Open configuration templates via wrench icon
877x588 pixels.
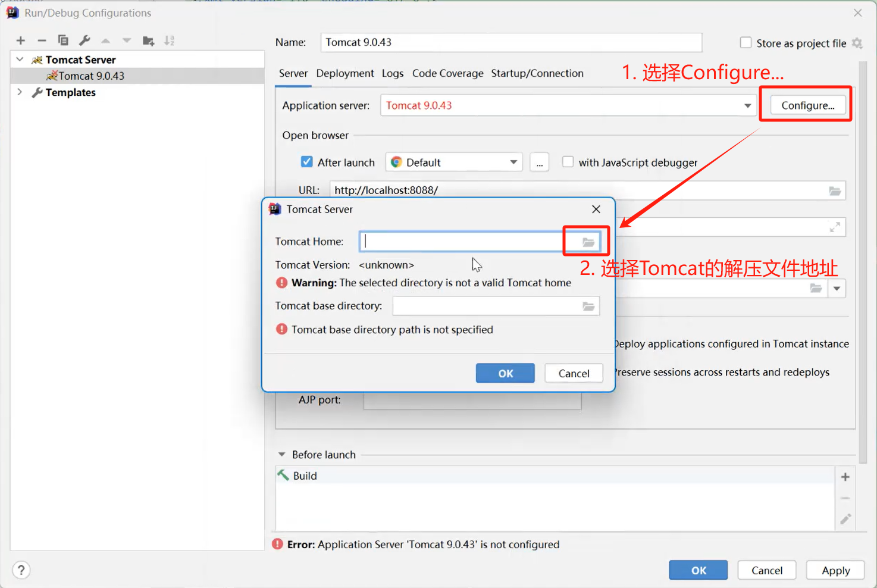pyautogui.click(x=84, y=40)
